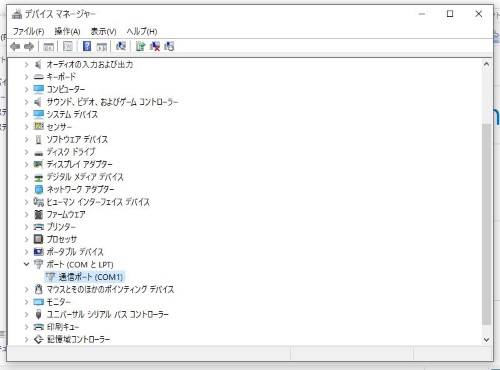
Task: Click the ヒューマン インターフェイス デバイス icon
Action: [38, 202]
